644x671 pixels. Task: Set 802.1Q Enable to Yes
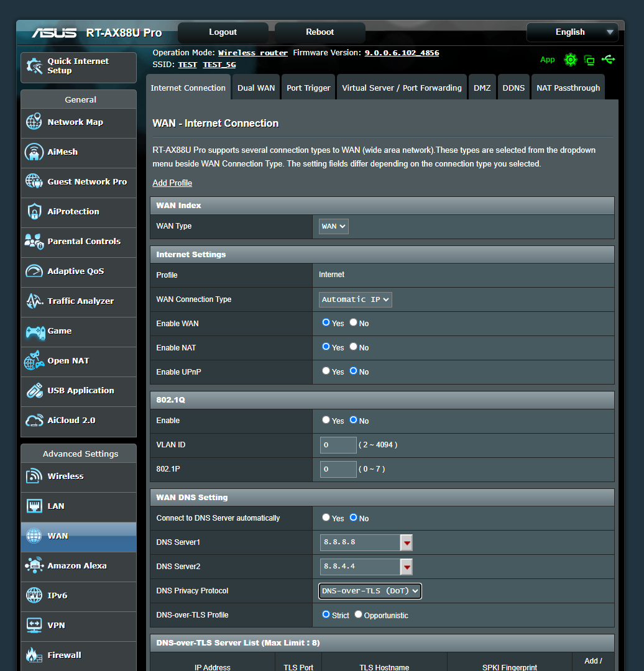[326, 420]
